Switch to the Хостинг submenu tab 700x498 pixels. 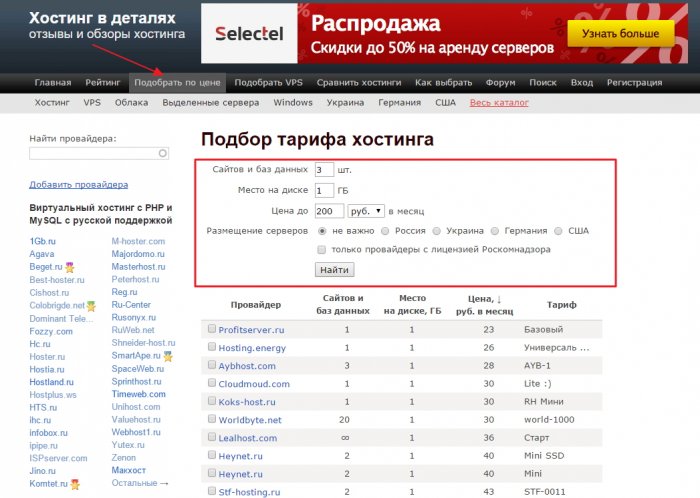(52, 103)
